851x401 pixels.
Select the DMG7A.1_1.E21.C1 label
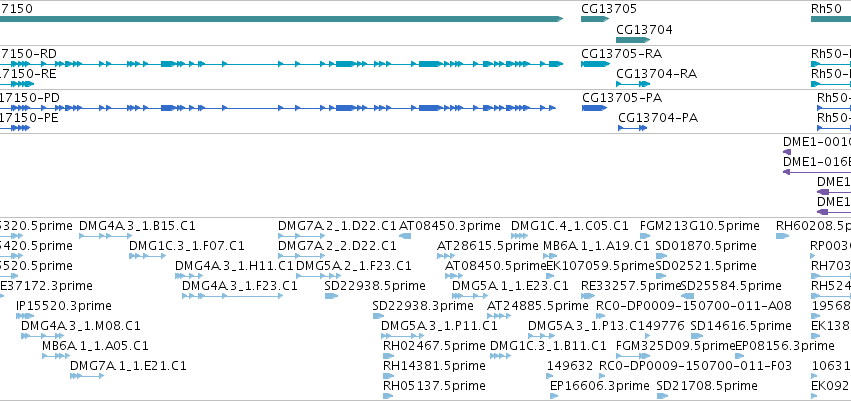coord(129,366)
